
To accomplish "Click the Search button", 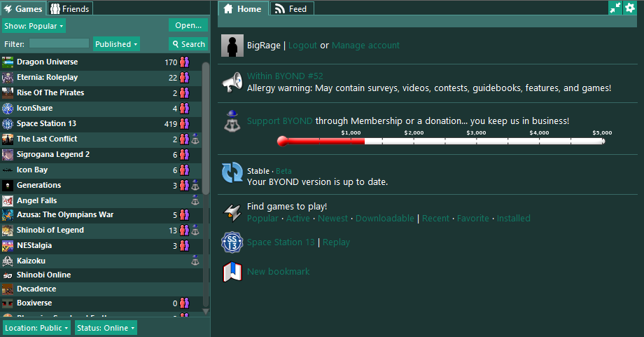I will click(188, 44).
